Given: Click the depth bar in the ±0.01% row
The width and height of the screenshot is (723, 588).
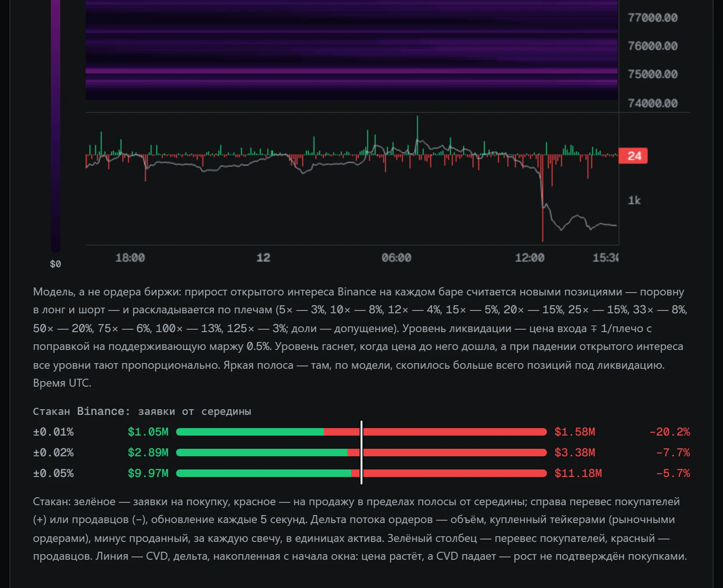Looking at the screenshot, I should [x=361, y=432].
